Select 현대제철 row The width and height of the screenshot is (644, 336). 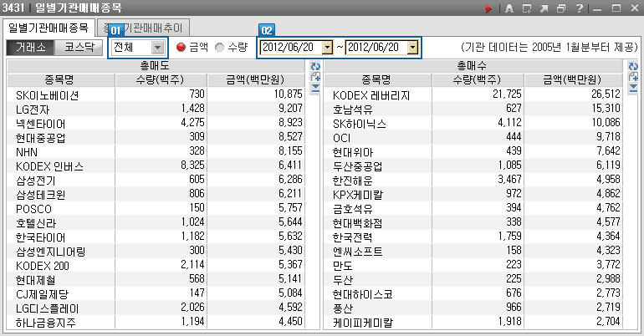point(156,279)
